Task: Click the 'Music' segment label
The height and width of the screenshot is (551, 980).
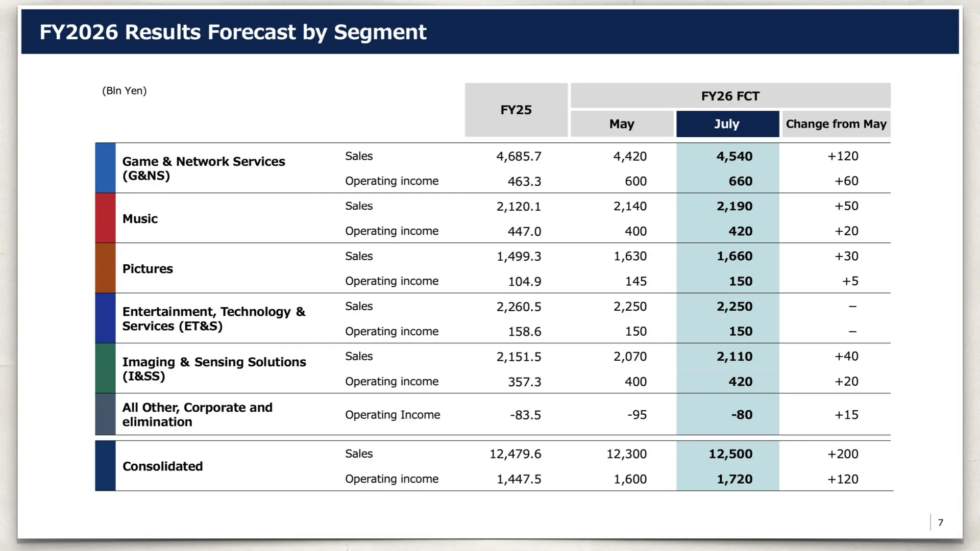Action: pyautogui.click(x=140, y=219)
